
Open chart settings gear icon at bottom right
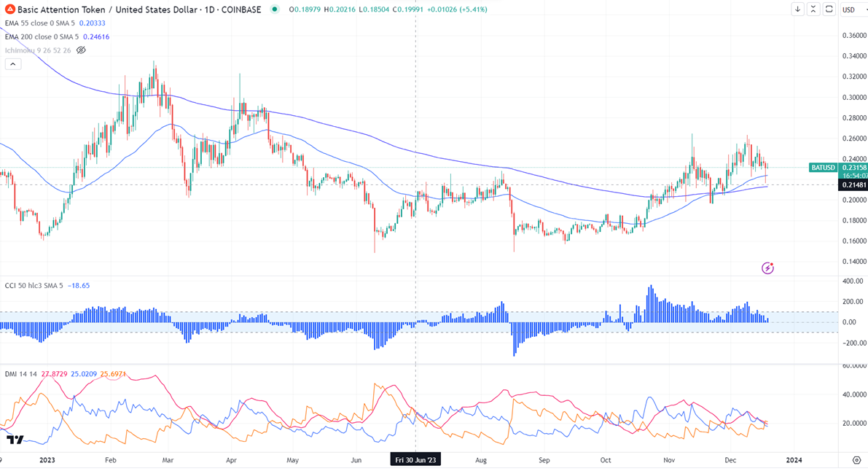click(x=856, y=460)
